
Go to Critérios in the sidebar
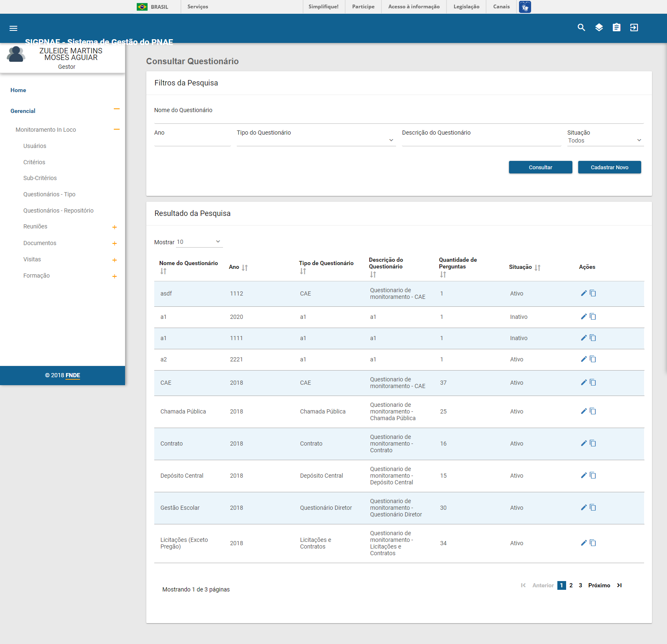[34, 162]
